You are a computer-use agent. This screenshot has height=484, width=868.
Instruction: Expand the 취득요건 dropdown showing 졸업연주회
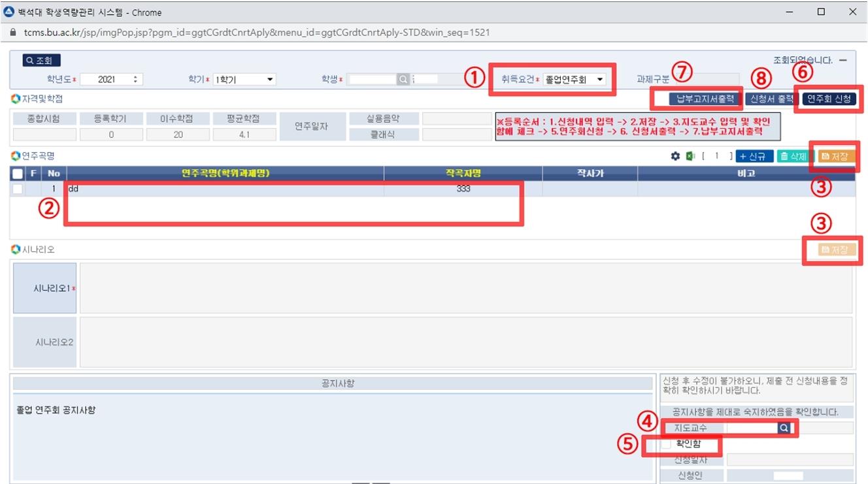click(x=574, y=80)
